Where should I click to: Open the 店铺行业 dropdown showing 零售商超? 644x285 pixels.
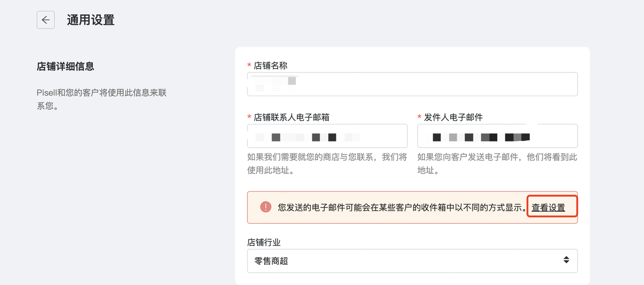(412, 261)
